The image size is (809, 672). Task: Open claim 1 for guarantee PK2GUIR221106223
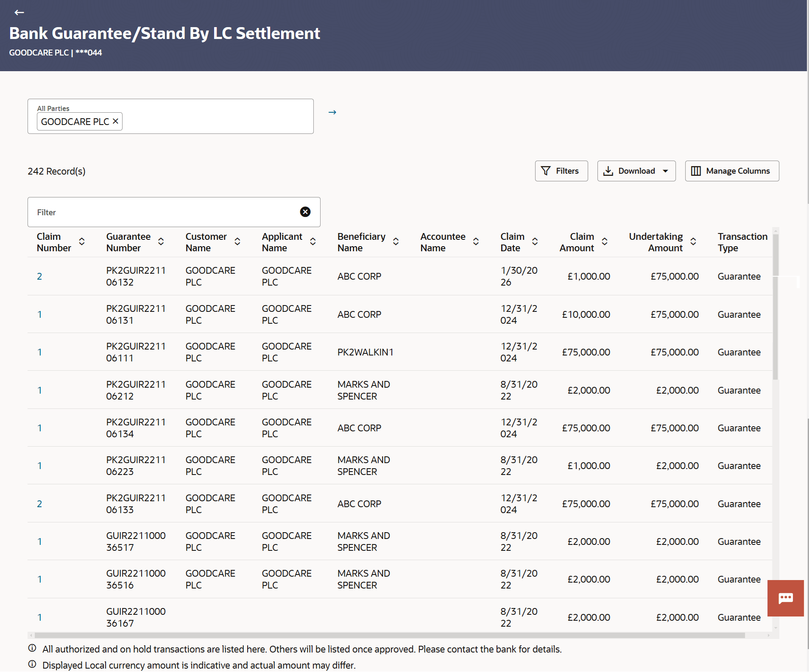tap(39, 466)
